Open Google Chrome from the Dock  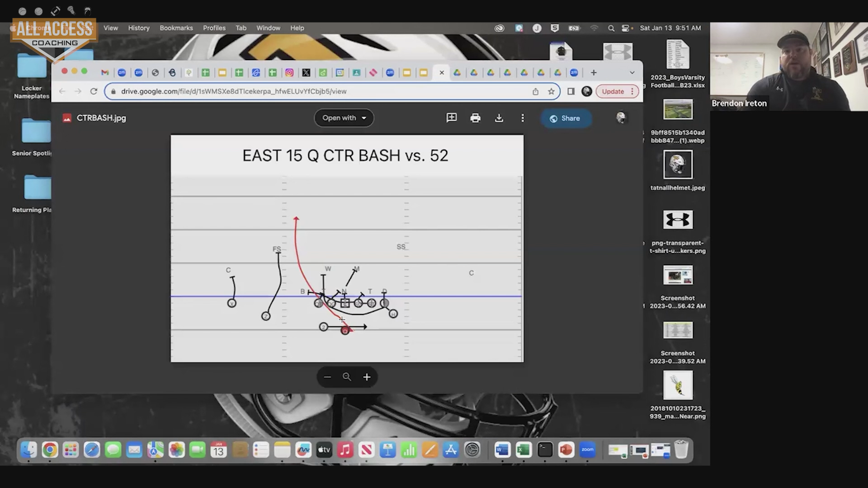[x=50, y=450]
